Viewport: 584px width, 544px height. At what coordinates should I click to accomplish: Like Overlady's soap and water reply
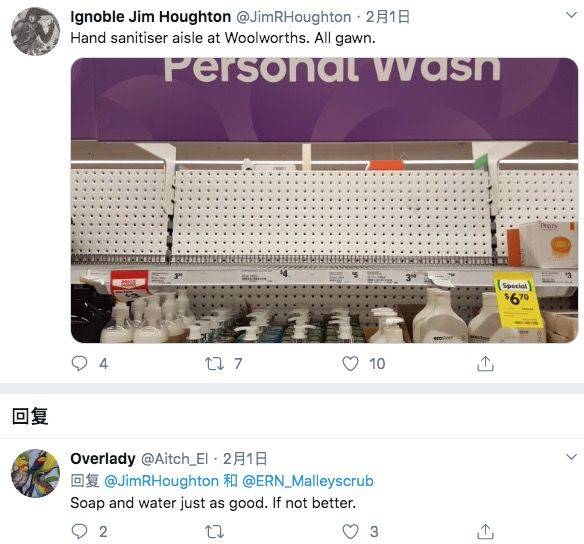(350, 531)
